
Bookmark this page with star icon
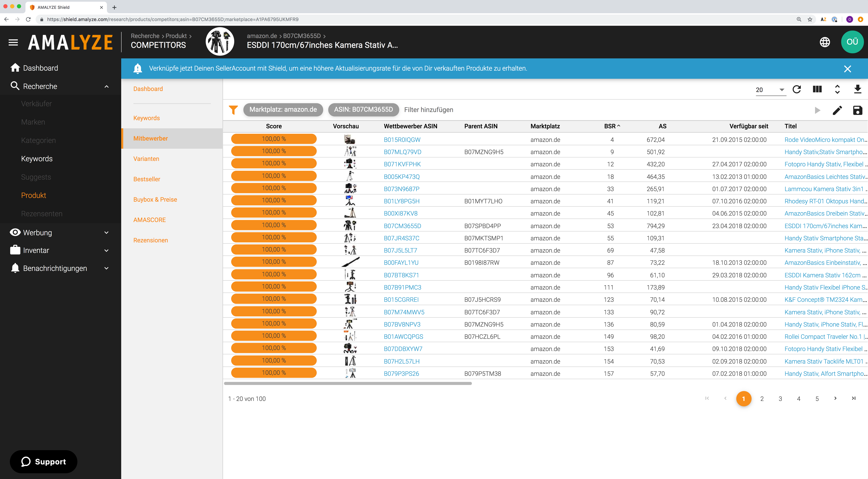click(x=810, y=20)
